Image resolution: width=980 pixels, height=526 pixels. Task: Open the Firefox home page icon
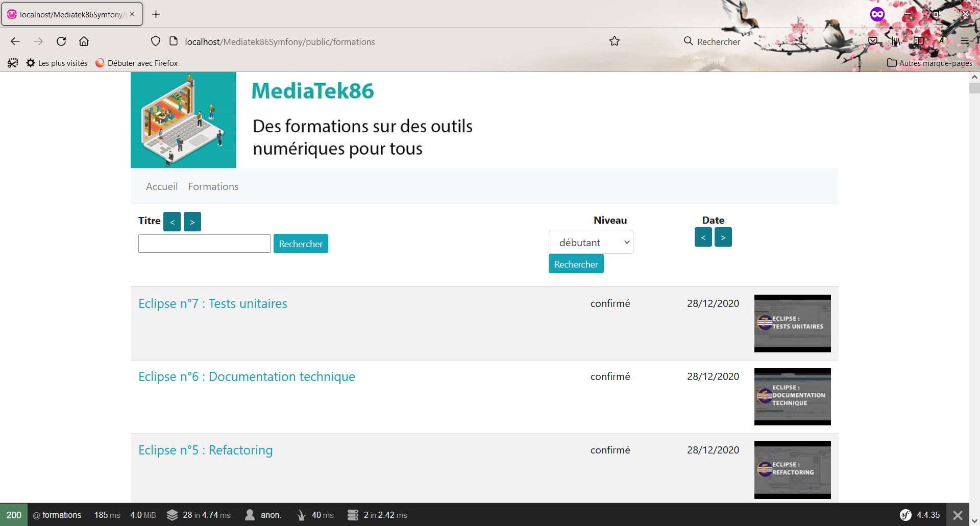click(84, 41)
